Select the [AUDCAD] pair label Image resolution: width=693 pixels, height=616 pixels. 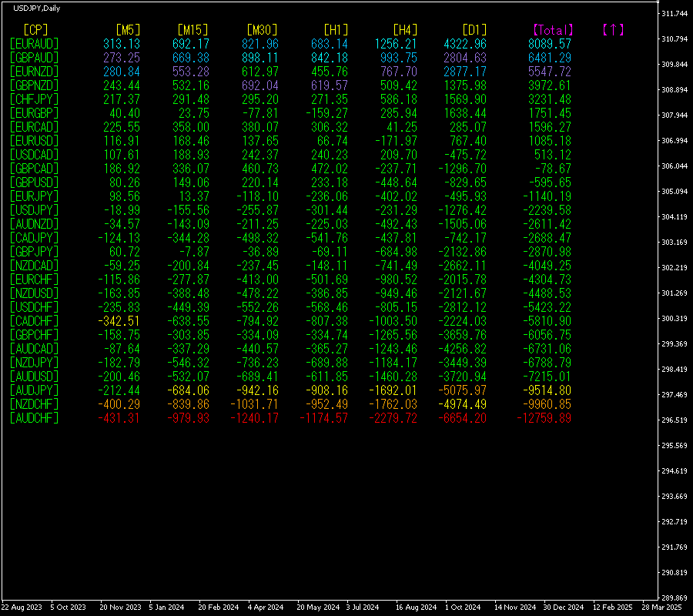(x=34, y=349)
